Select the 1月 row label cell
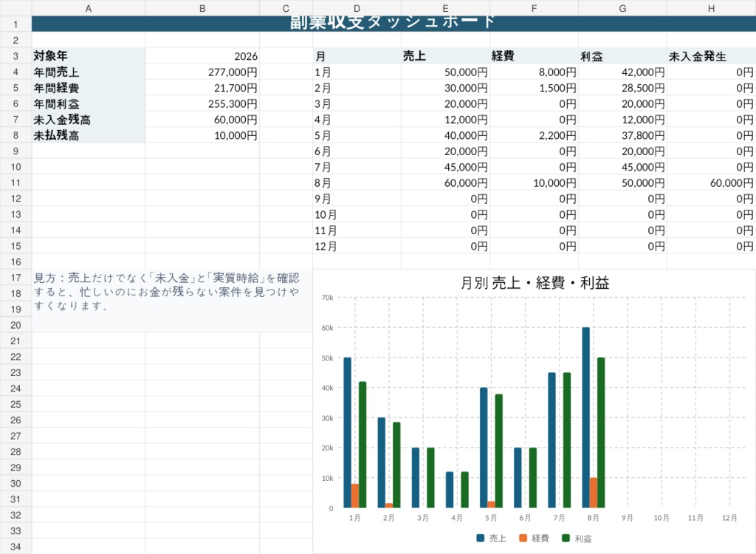The height and width of the screenshot is (554, 756). [357, 72]
